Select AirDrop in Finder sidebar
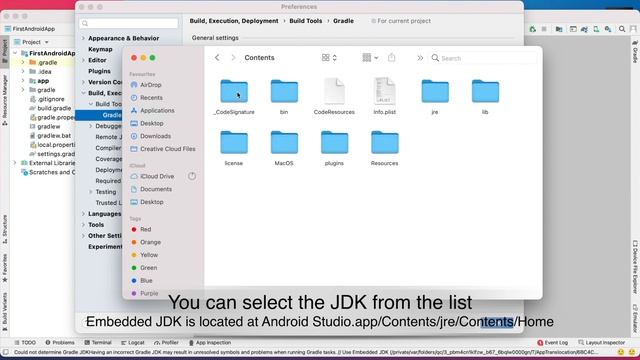Screen dimensions: 640x360 click(x=146, y=85)
